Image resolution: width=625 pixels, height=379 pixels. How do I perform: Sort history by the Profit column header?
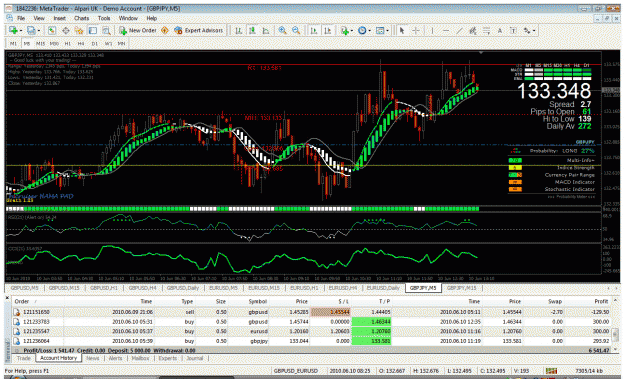pyautogui.click(x=601, y=301)
